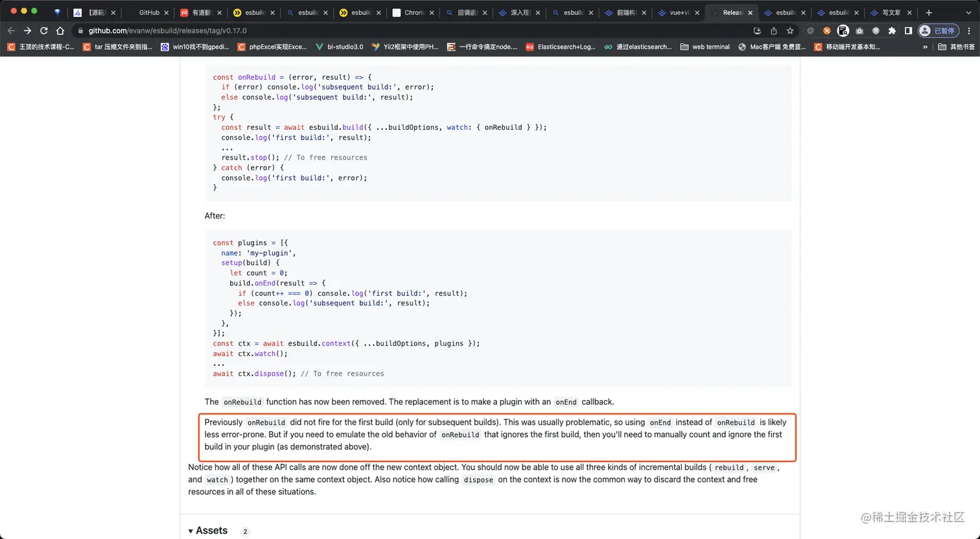Show hidden bookmarks with the overflow chevron

click(926, 47)
